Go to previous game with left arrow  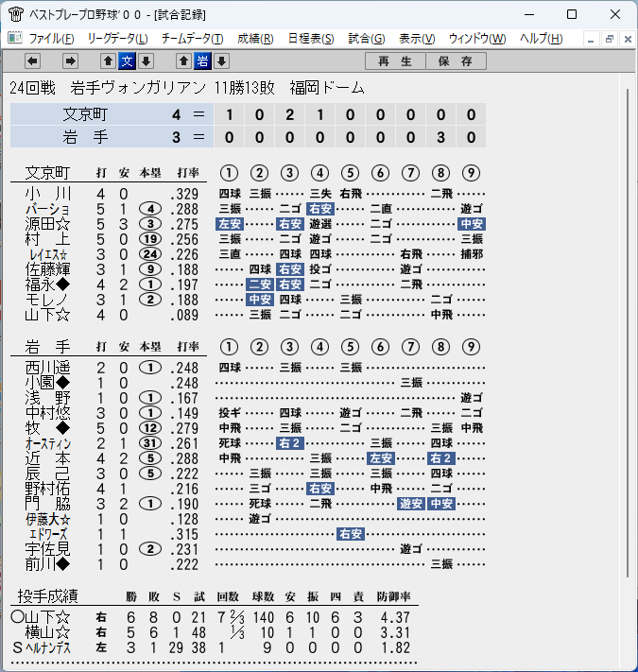pyautogui.click(x=32, y=61)
